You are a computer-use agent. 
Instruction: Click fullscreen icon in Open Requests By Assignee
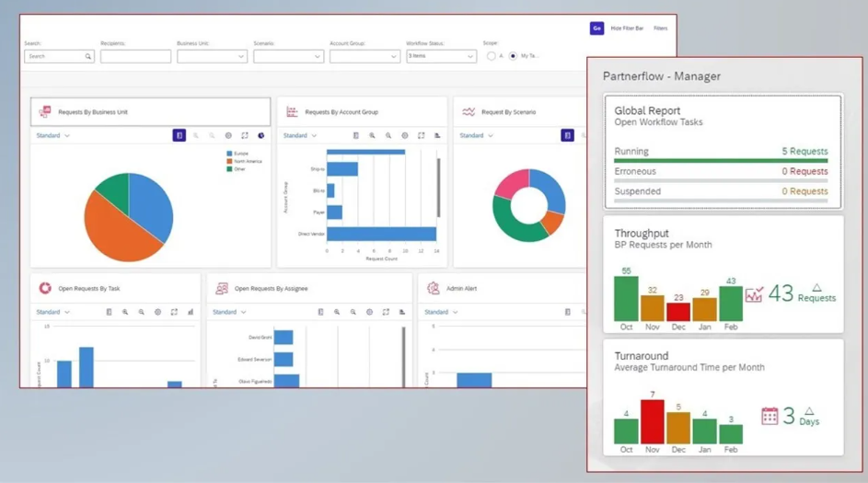click(x=386, y=312)
